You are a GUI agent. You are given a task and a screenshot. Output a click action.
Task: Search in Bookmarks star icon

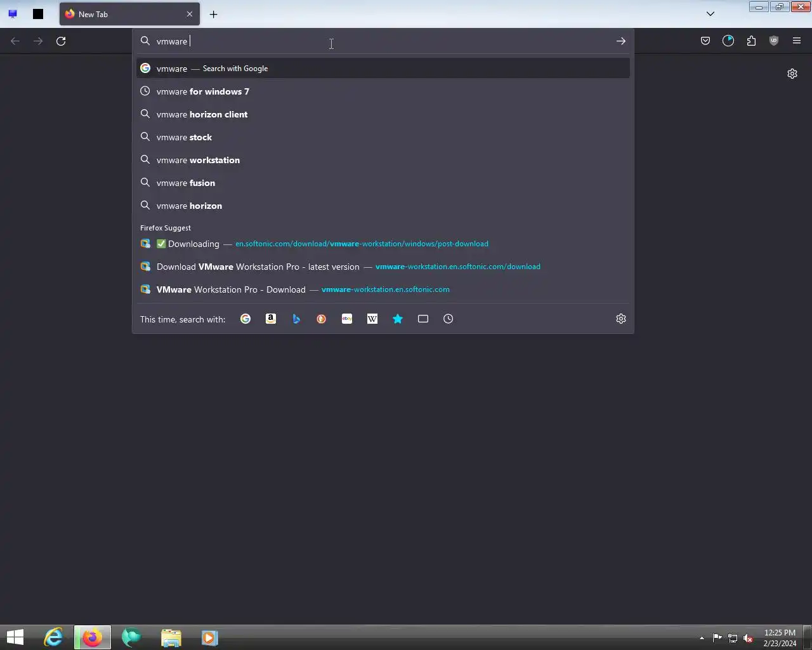click(398, 319)
